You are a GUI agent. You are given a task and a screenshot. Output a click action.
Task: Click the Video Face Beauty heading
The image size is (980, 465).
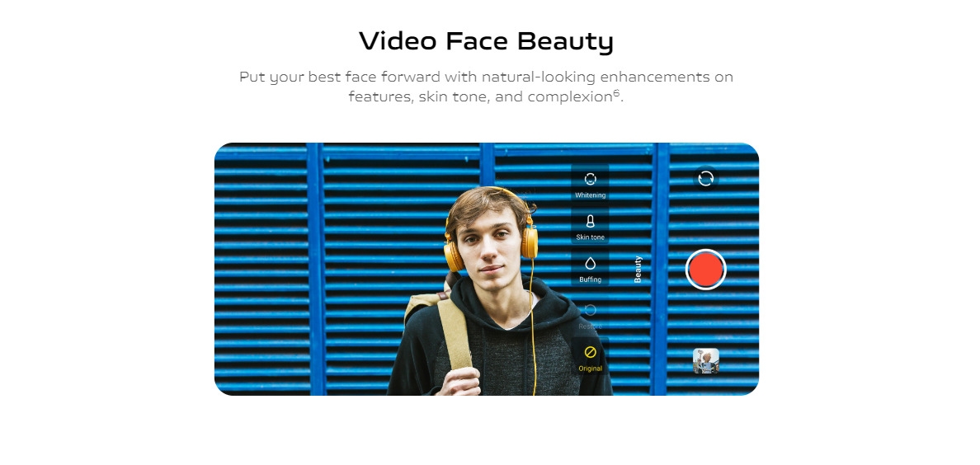pos(486,41)
